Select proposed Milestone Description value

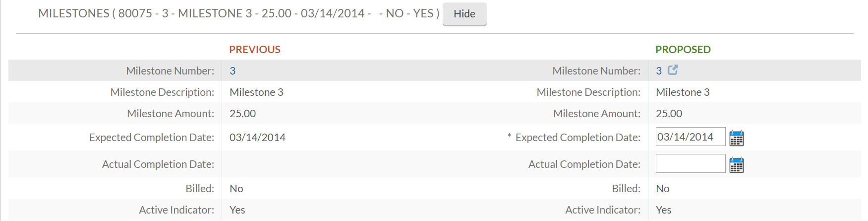click(683, 92)
